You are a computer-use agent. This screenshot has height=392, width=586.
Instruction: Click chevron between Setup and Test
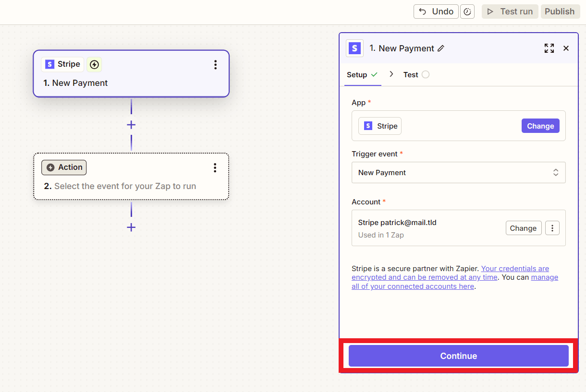tap(391, 74)
